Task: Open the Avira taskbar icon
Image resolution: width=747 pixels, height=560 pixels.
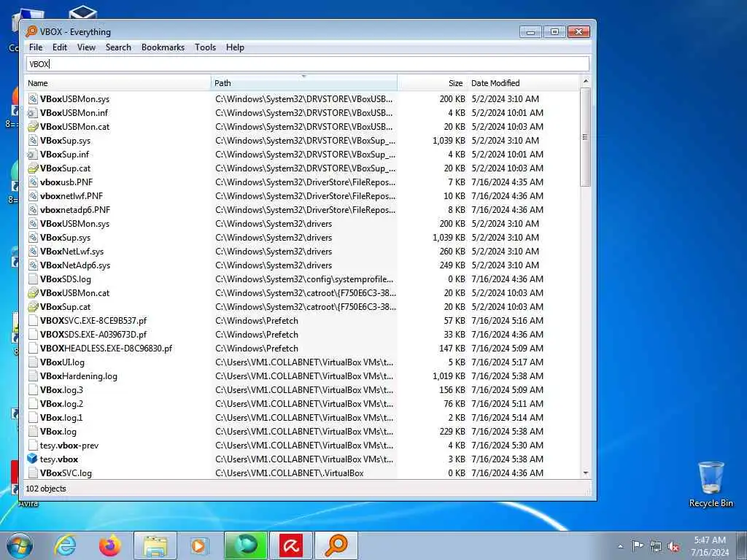Action: tap(291, 545)
